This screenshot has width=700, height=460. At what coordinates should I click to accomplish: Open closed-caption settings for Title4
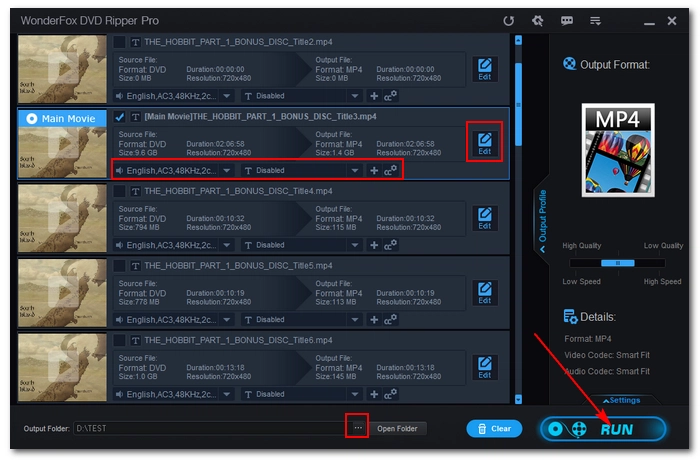click(x=390, y=245)
